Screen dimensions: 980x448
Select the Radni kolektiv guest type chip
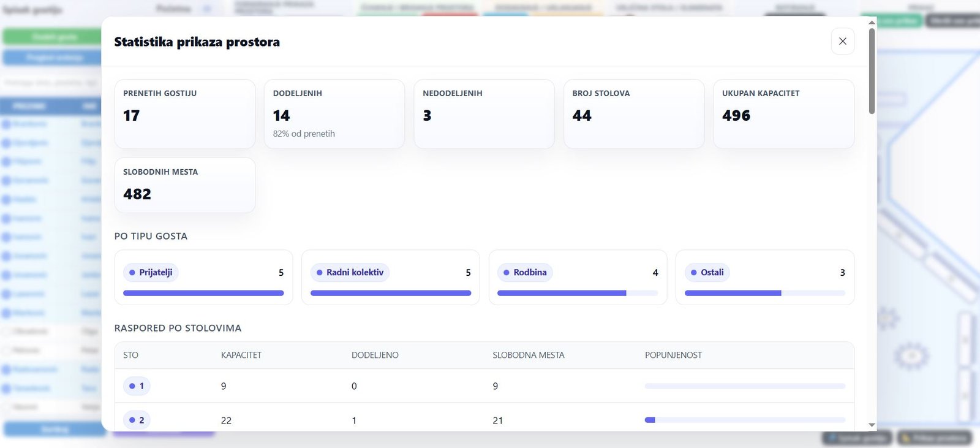tap(350, 272)
